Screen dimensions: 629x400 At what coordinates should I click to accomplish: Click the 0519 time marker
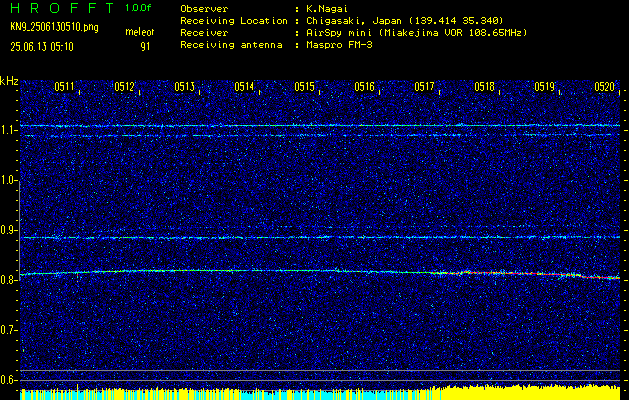(x=544, y=87)
